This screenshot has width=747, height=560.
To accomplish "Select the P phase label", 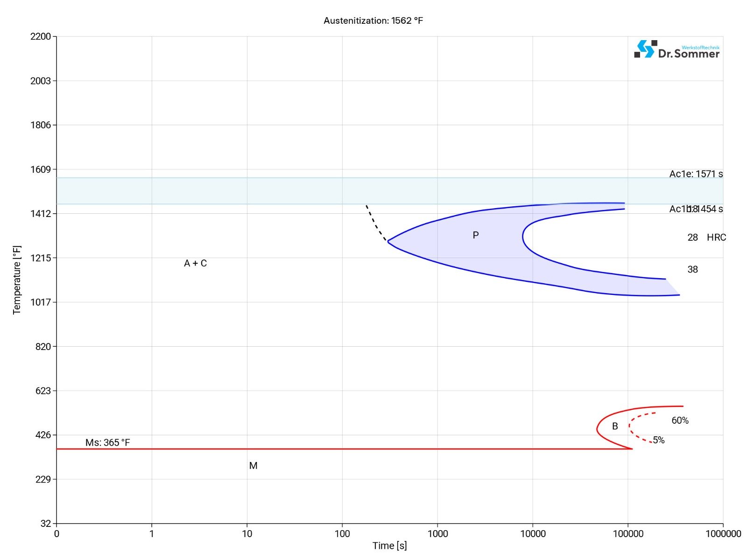I will (475, 235).
